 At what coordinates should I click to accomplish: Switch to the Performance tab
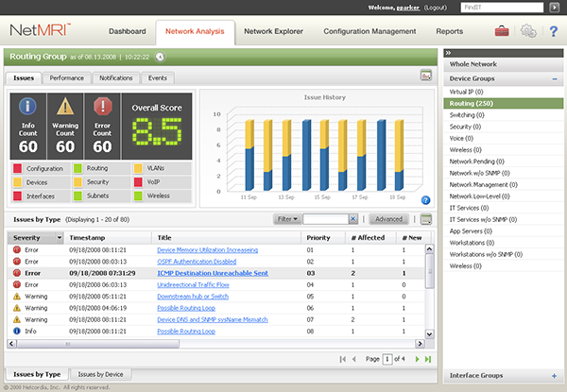tap(66, 77)
